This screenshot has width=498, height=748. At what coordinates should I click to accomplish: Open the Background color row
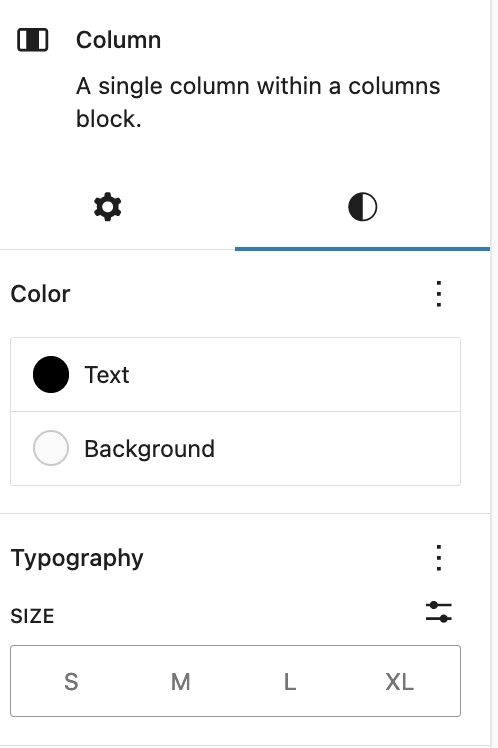click(236, 448)
